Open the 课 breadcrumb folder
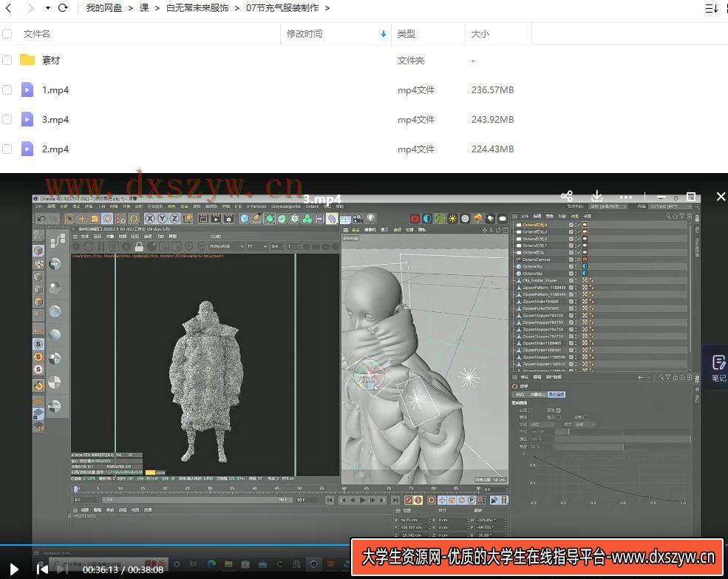 point(144,8)
